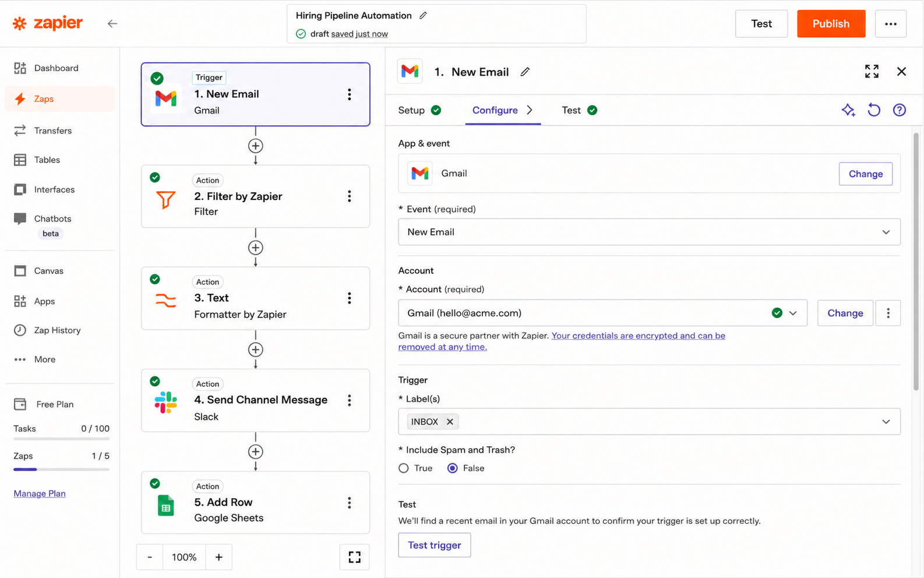
Task: Select False for Include Spam and Trash
Action: tap(453, 468)
